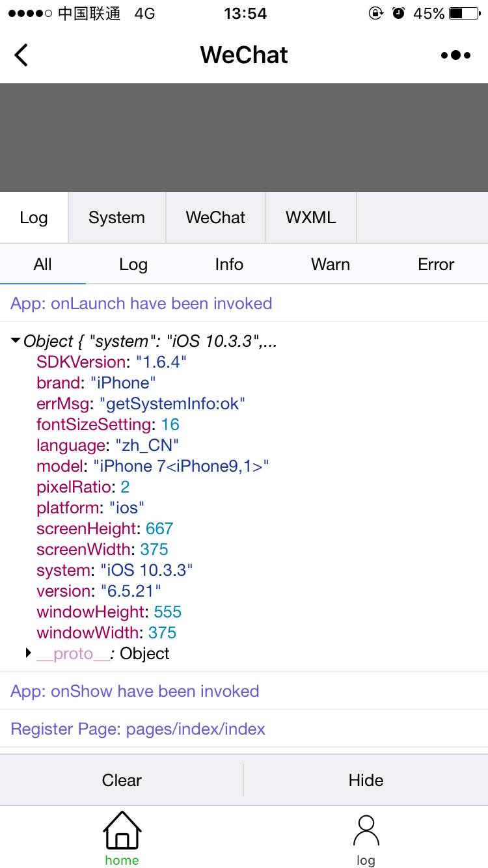Tap the home house icon

122,831
